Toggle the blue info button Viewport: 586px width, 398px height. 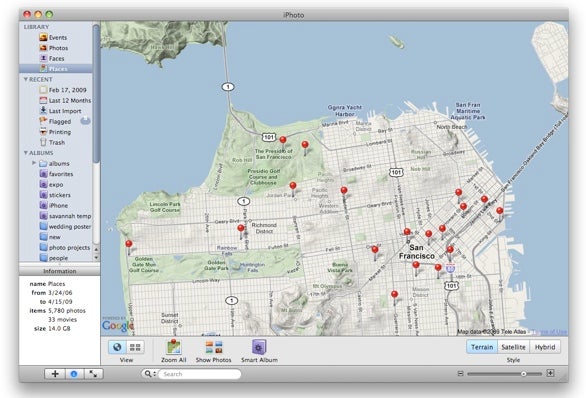click(74, 374)
